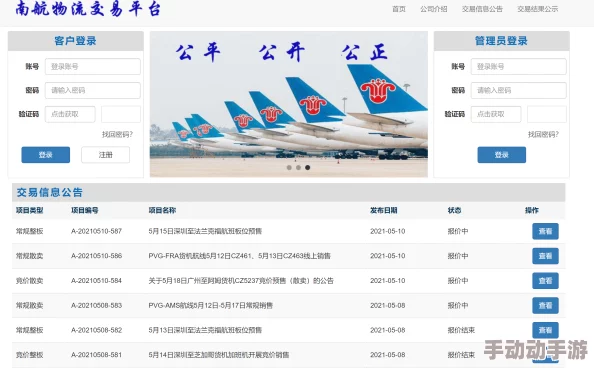Click the 管理员登录 panel heading
Image resolution: width=594 pixels, height=368 pixels.
click(501, 41)
